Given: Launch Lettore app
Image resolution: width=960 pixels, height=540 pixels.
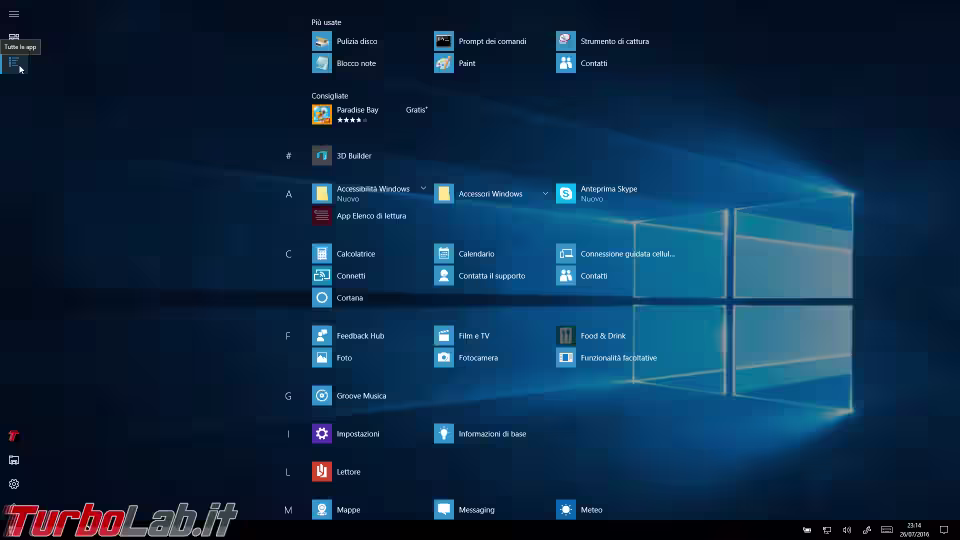Looking at the screenshot, I should tap(336, 471).
